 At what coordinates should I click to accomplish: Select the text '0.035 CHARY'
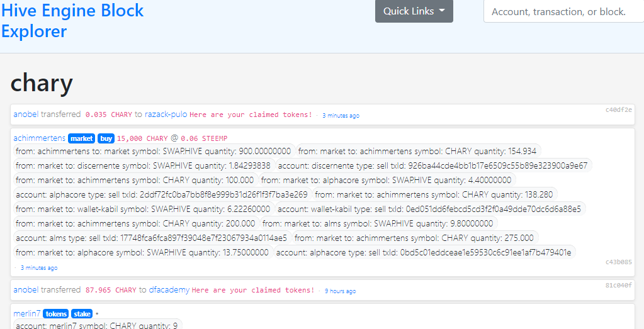[x=109, y=114]
